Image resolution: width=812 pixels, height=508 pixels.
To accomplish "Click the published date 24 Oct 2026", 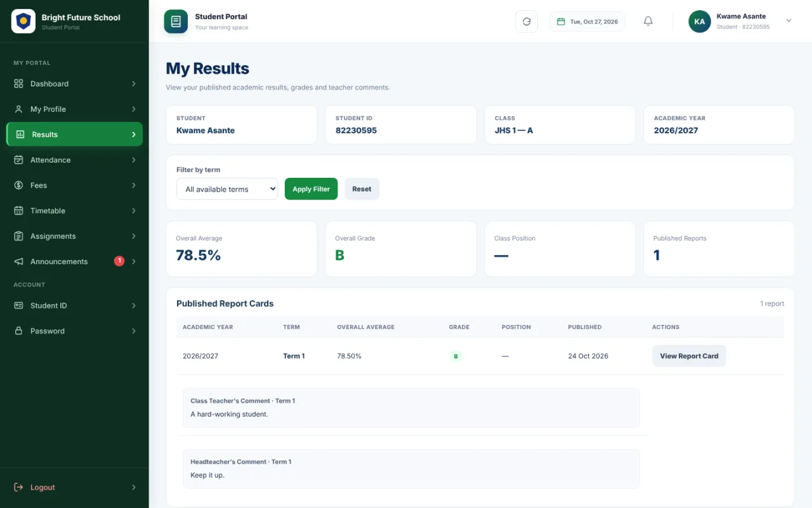I will (x=588, y=356).
